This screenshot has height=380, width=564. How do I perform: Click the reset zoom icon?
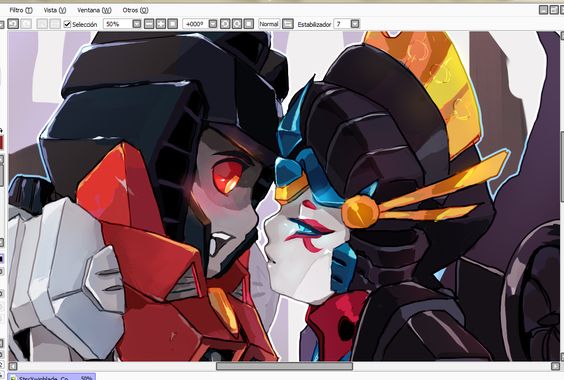pyautogui.click(x=173, y=24)
